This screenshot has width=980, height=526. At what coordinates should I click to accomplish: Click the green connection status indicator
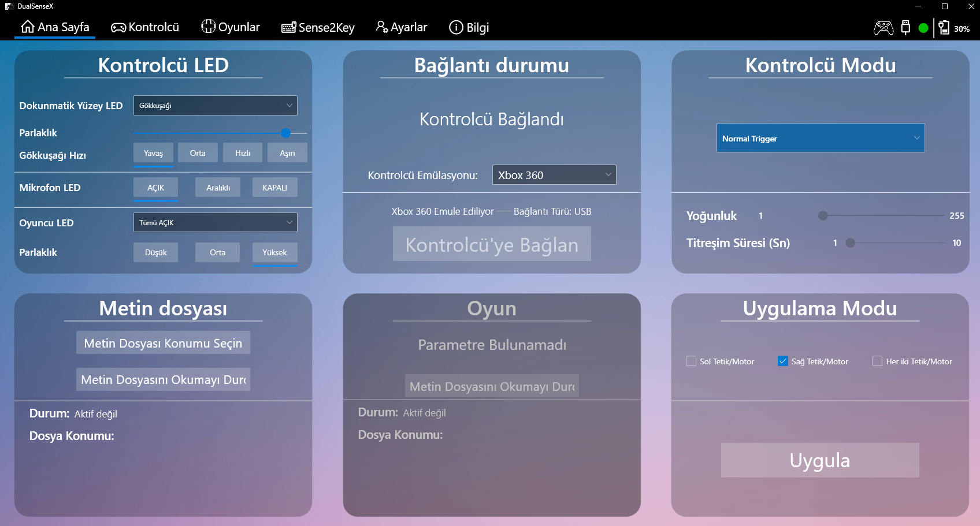(923, 28)
